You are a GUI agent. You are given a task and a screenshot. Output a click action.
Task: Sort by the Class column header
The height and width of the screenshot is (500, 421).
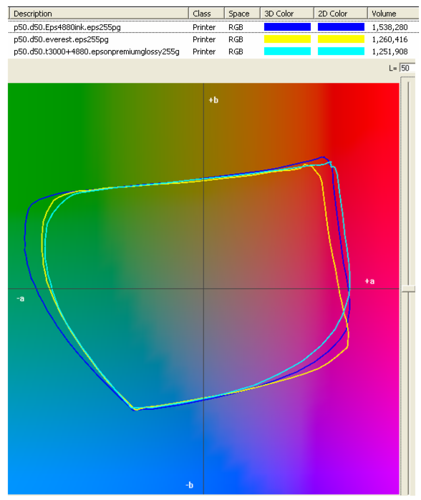[206, 14]
